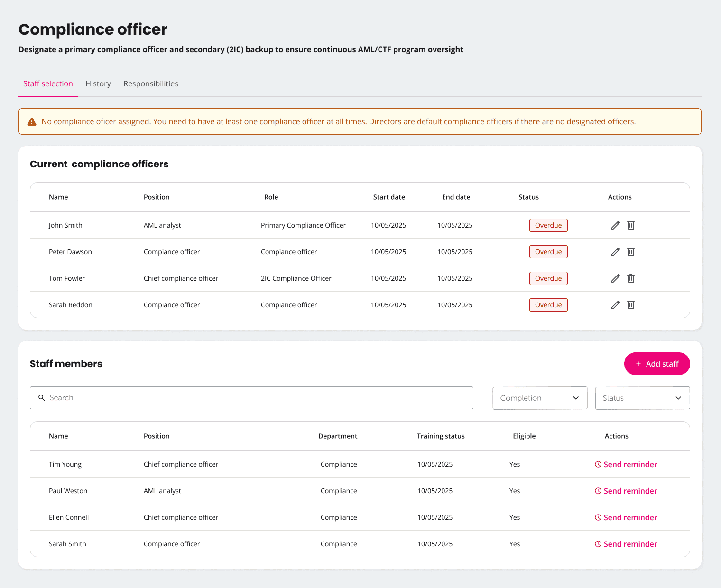Open the Responsibilities tab
Screen dimensions: 721x588
tap(151, 84)
